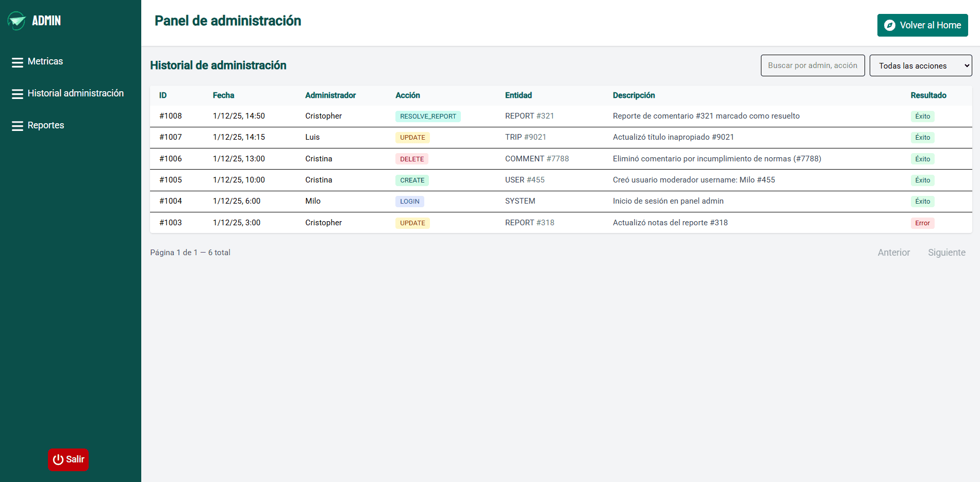The width and height of the screenshot is (980, 482).
Task: Click the compass icon on Volver al Home
Action: coord(890,25)
